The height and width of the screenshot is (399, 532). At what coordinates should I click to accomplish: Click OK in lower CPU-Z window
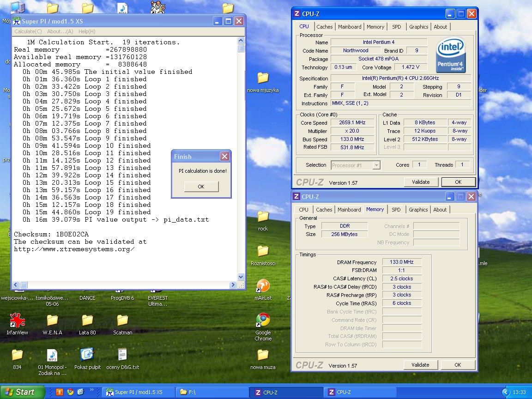click(458, 365)
